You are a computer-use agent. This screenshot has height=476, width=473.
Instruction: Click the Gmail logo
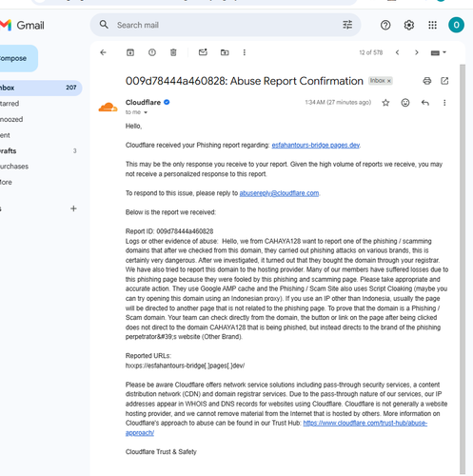[x=22, y=25]
